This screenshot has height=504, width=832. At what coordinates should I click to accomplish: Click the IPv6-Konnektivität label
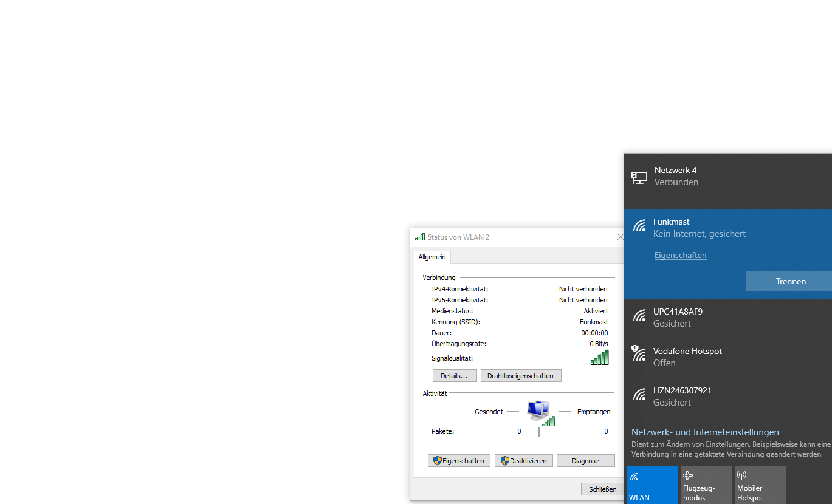460,300
